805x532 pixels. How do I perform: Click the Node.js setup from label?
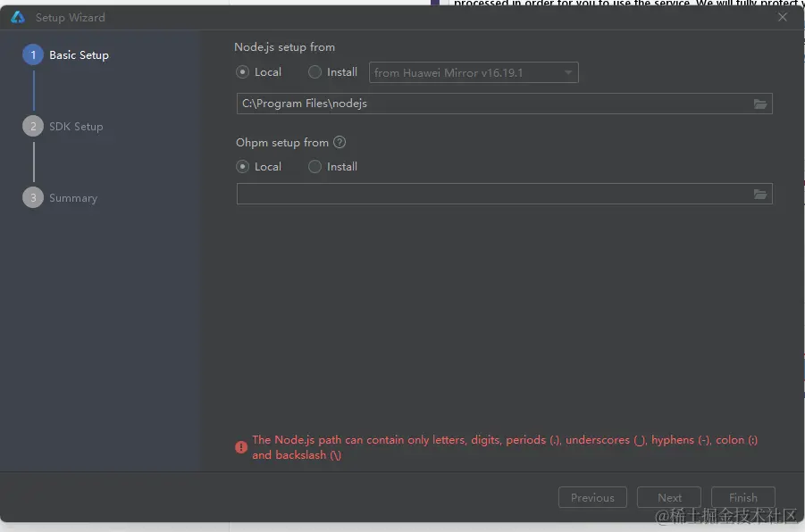pyautogui.click(x=284, y=47)
